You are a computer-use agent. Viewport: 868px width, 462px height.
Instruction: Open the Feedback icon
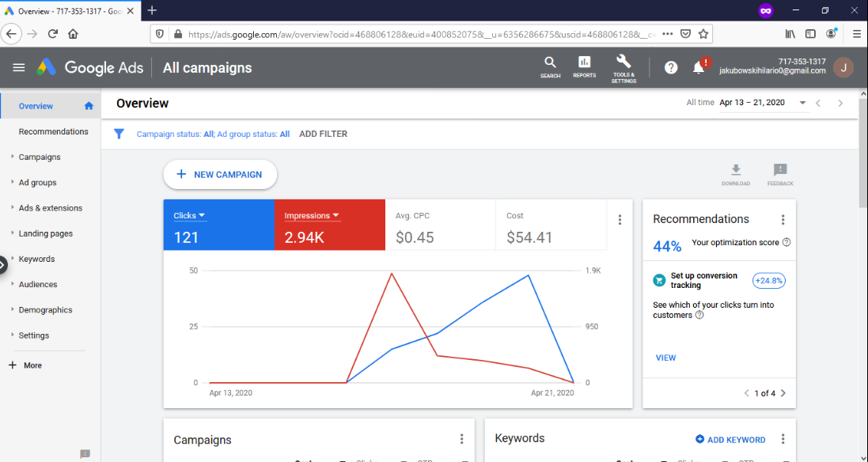coord(780,174)
